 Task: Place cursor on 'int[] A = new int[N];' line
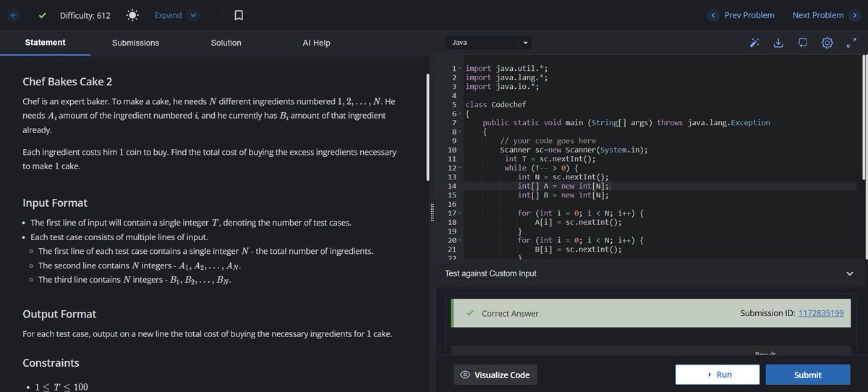tap(563, 186)
